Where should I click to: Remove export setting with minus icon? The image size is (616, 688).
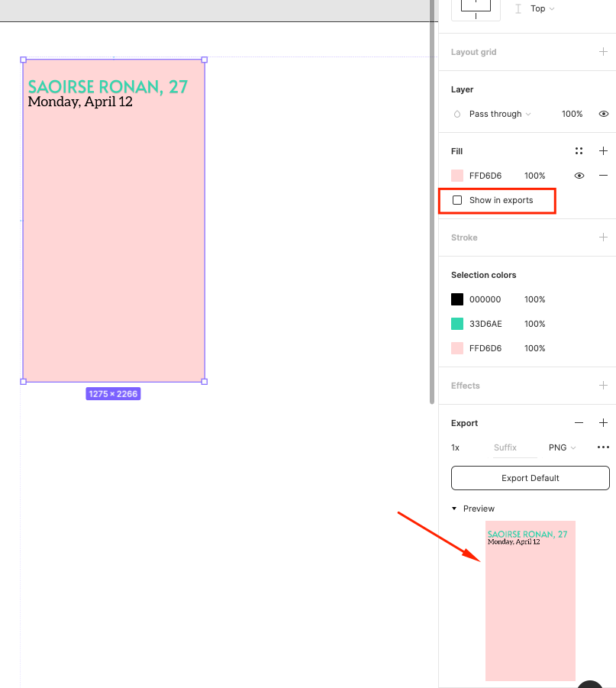point(579,423)
